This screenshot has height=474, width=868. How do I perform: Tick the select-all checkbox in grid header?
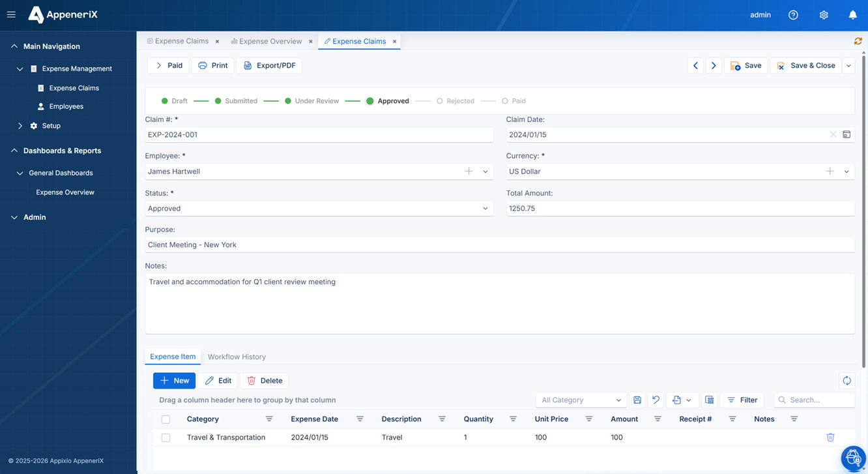[166, 419]
